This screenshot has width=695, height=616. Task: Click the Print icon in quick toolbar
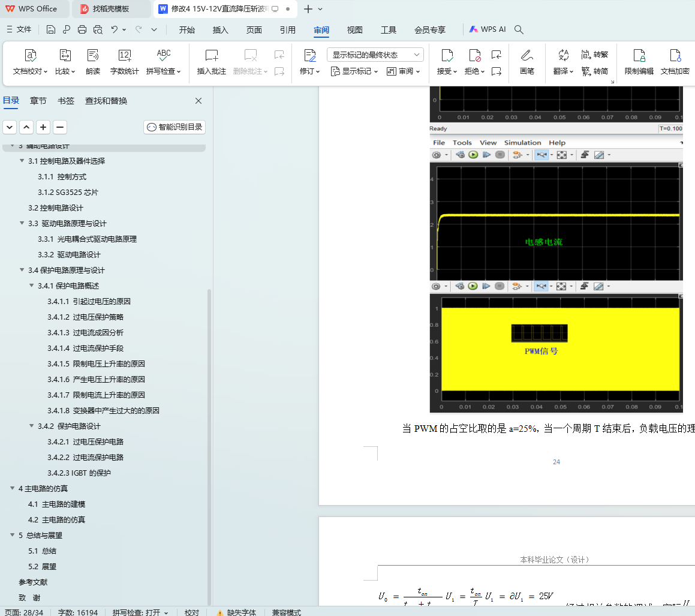click(x=82, y=30)
